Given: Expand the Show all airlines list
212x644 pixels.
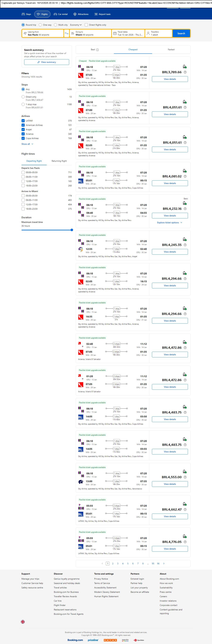Looking at the screenshot, I should [x=27, y=144].
